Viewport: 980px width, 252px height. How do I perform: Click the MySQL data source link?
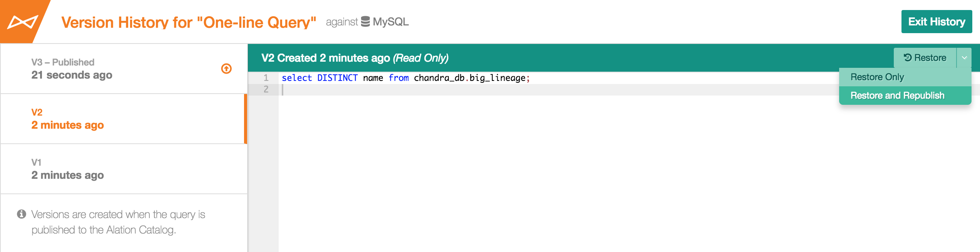point(390,22)
